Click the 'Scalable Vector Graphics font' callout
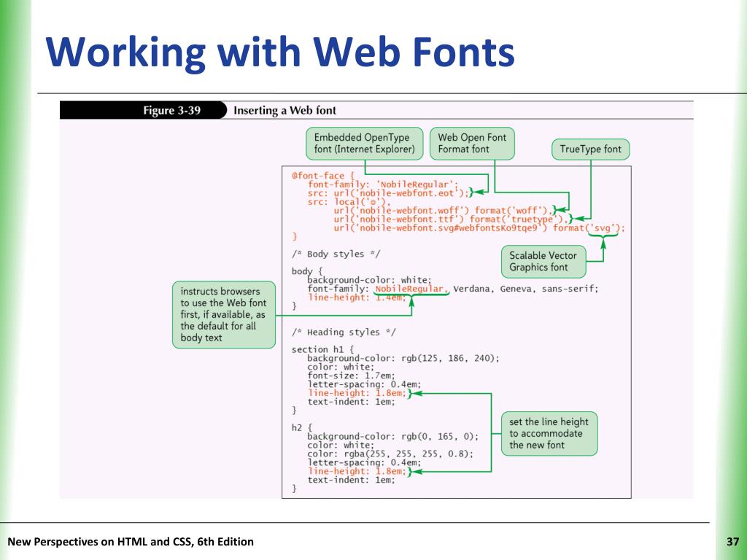 (543, 262)
